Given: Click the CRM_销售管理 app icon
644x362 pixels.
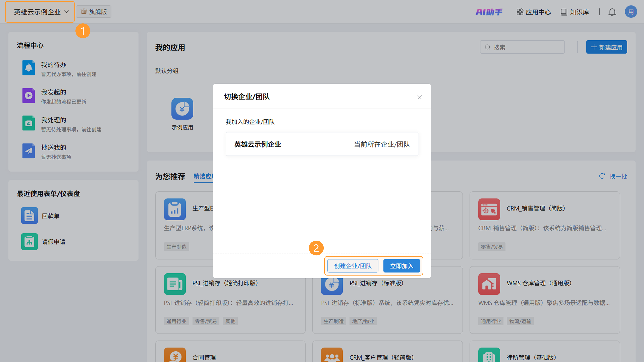Looking at the screenshot, I should (489, 209).
